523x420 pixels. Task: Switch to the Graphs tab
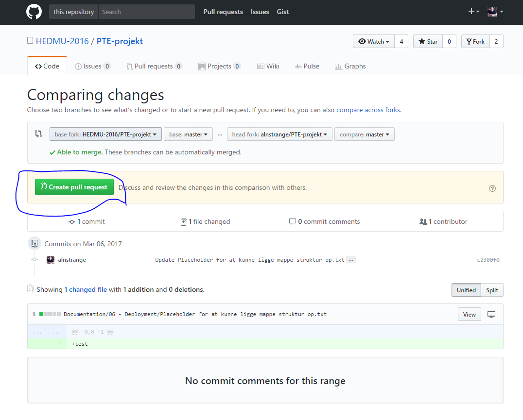pyautogui.click(x=350, y=67)
